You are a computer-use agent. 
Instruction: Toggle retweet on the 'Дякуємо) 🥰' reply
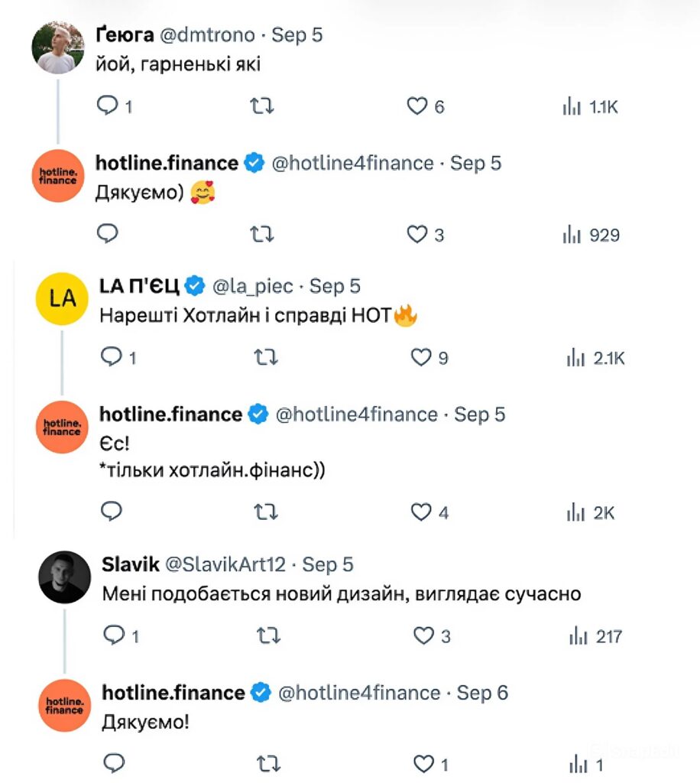coord(261,236)
